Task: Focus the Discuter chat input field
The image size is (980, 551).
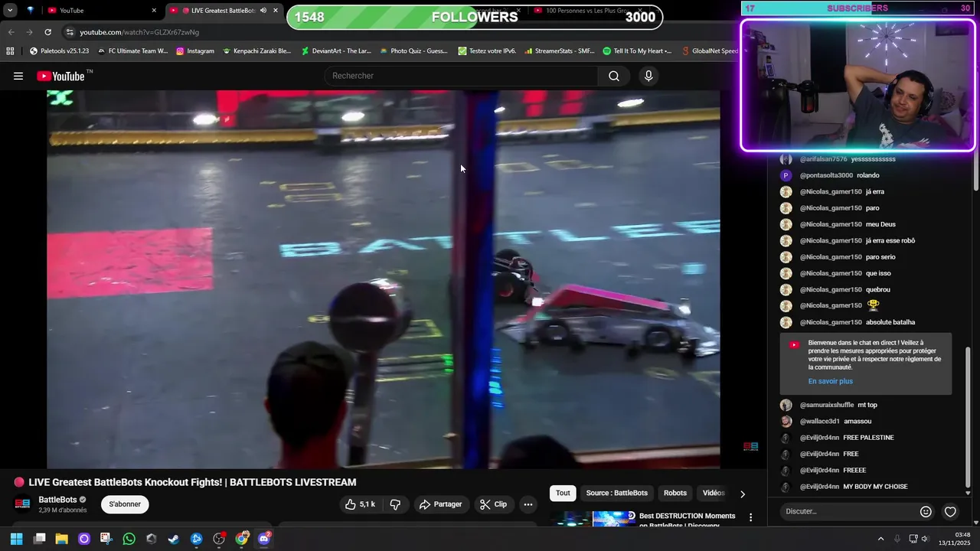Action: [x=848, y=511]
